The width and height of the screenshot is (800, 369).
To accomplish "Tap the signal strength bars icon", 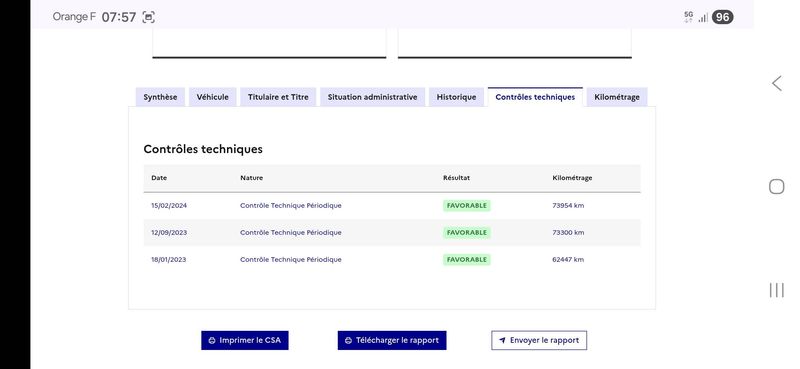I will [x=703, y=18].
